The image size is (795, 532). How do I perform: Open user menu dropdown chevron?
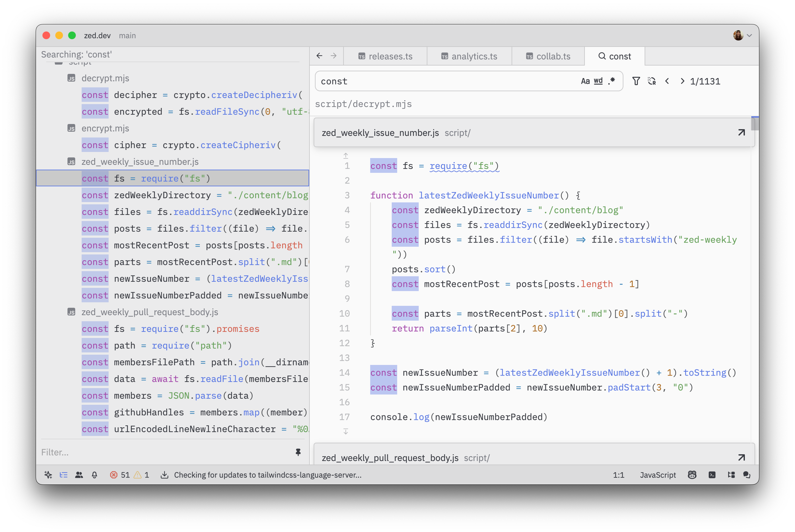click(x=749, y=35)
